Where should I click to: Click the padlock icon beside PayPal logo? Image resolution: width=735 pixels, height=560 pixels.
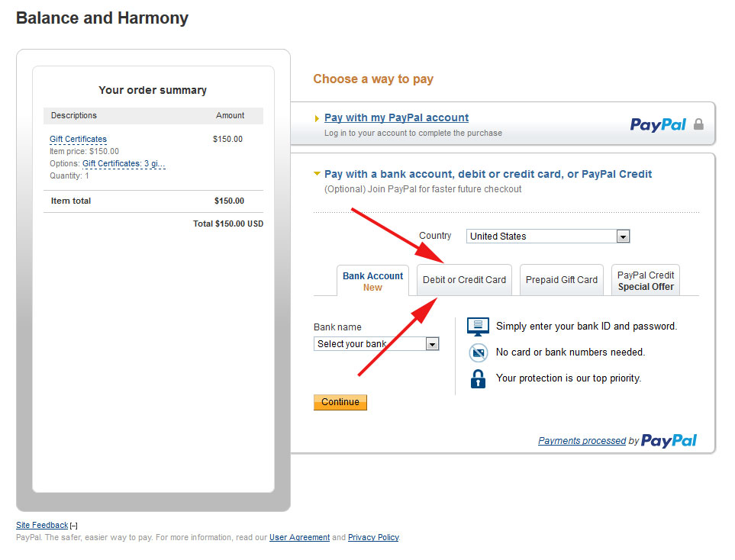tap(698, 124)
